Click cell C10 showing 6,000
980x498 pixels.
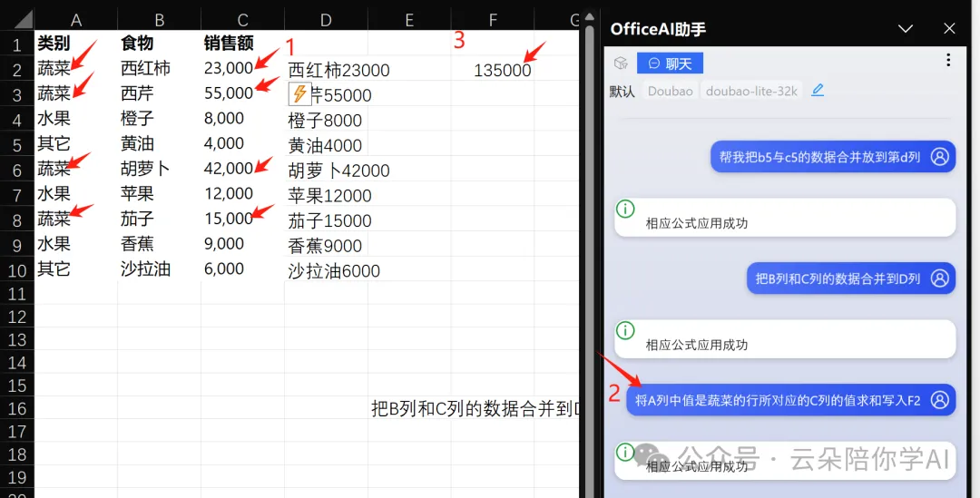(242, 269)
